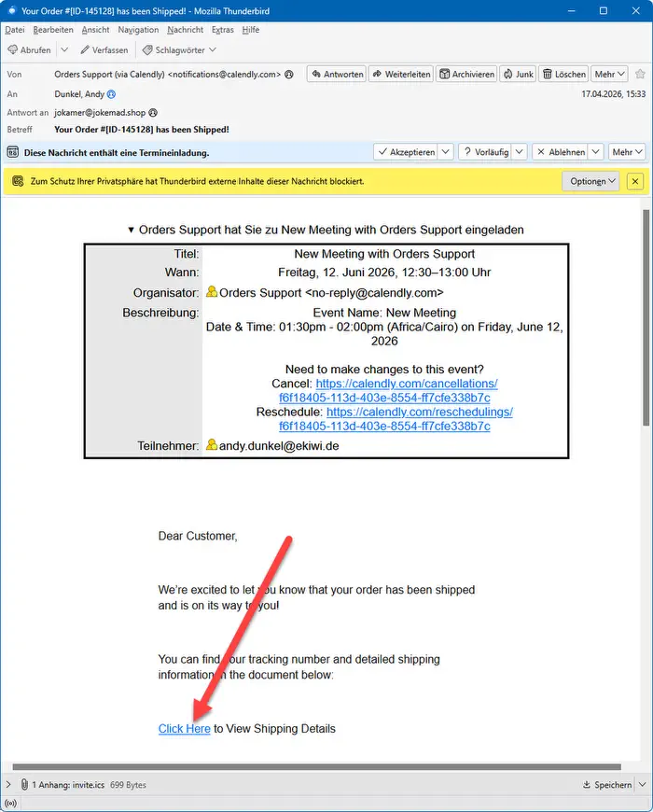This screenshot has height=812, width=653.
Task: Click contact icon next to jokamer@jokemad.shop
Action: (153, 112)
